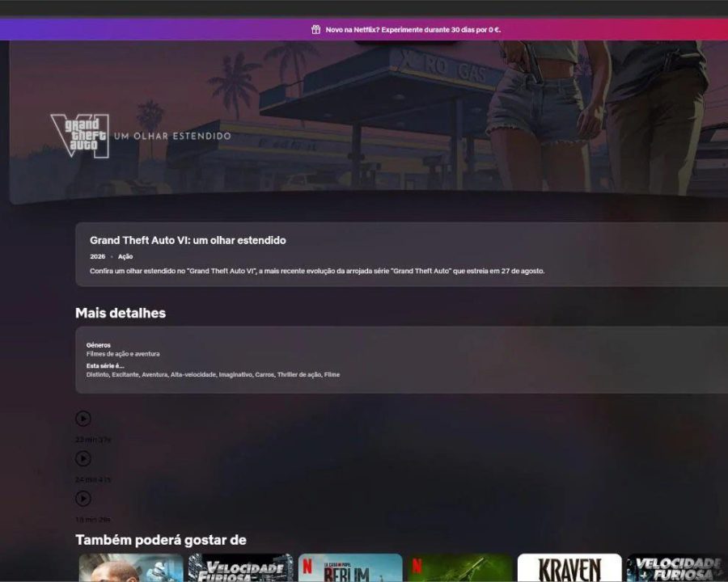
Task: Open the green Netflix title thumbnail
Action: coord(459,567)
